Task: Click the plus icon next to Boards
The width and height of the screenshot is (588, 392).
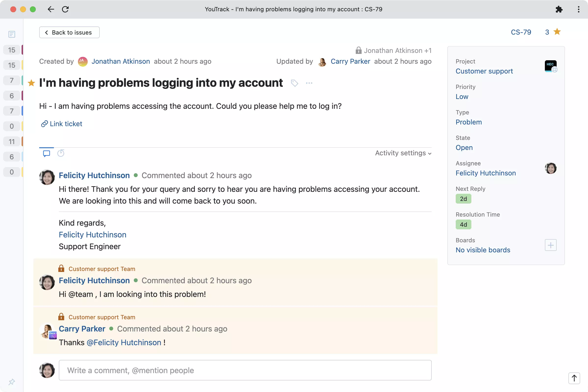Action: [x=551, y=245]
